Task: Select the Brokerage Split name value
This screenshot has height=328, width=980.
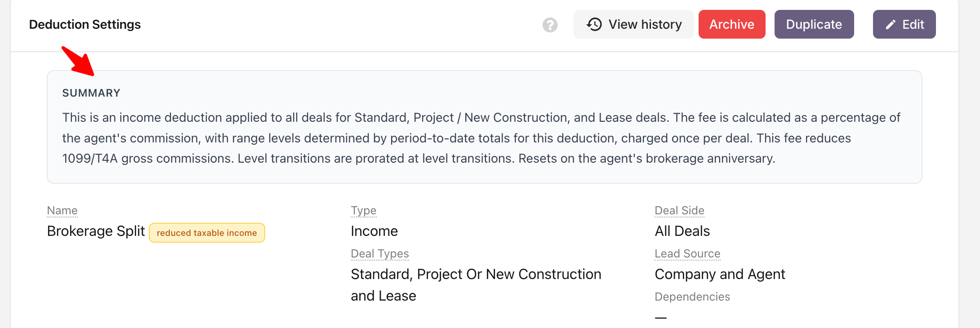Action: click(96, 231)
